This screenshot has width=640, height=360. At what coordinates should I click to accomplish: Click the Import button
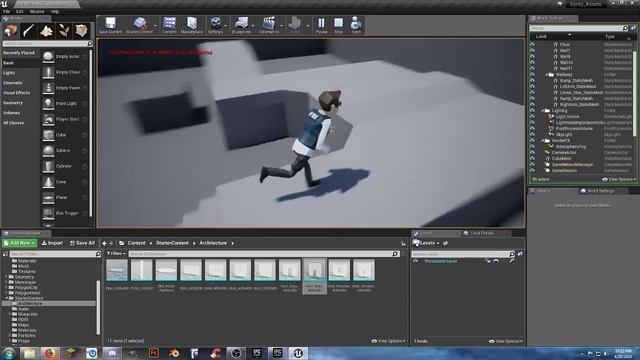52,243
